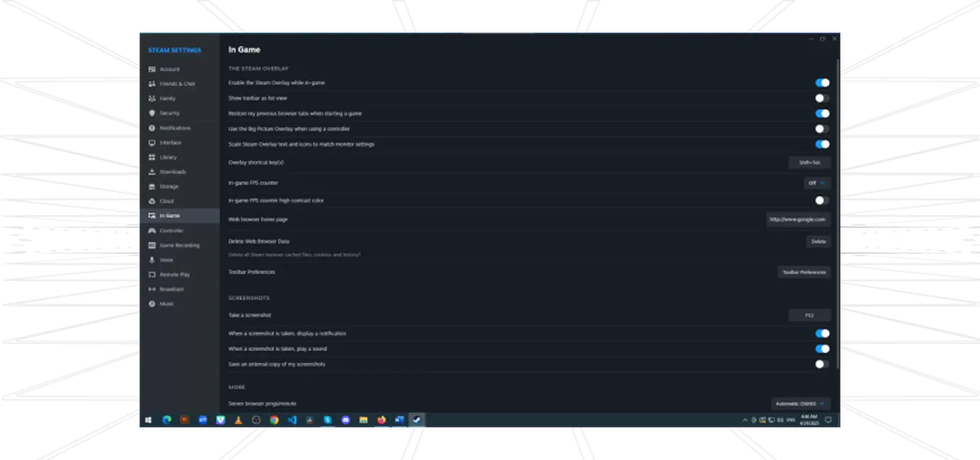
Task: Open Visual Studio Code from taskbar
Action: [292, 420]
